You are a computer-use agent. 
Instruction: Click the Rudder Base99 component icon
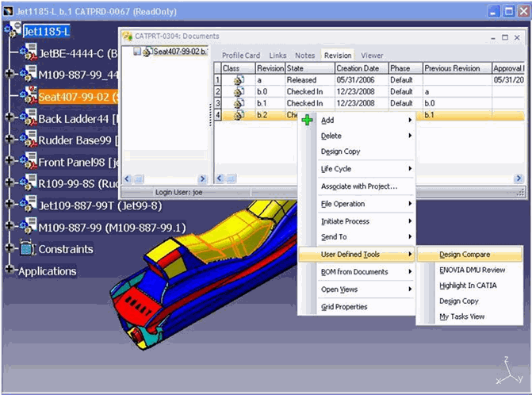pos(29,139)
